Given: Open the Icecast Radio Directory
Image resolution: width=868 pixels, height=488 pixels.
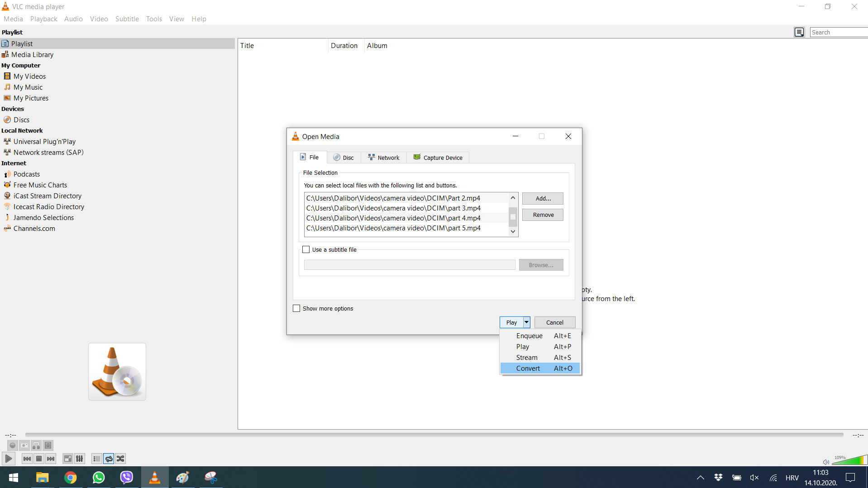Looking at the screenshot, I should 48,206.
